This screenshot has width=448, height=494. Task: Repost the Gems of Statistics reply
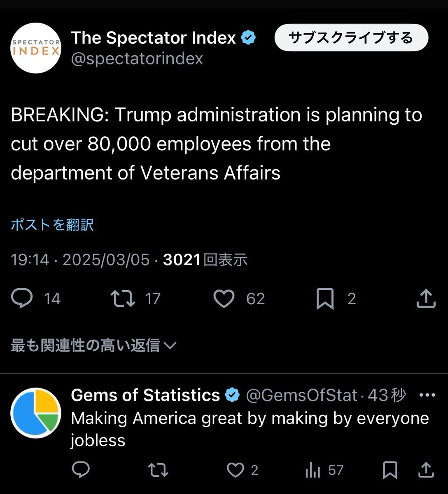pyautogui.click(x=158, y=470)
